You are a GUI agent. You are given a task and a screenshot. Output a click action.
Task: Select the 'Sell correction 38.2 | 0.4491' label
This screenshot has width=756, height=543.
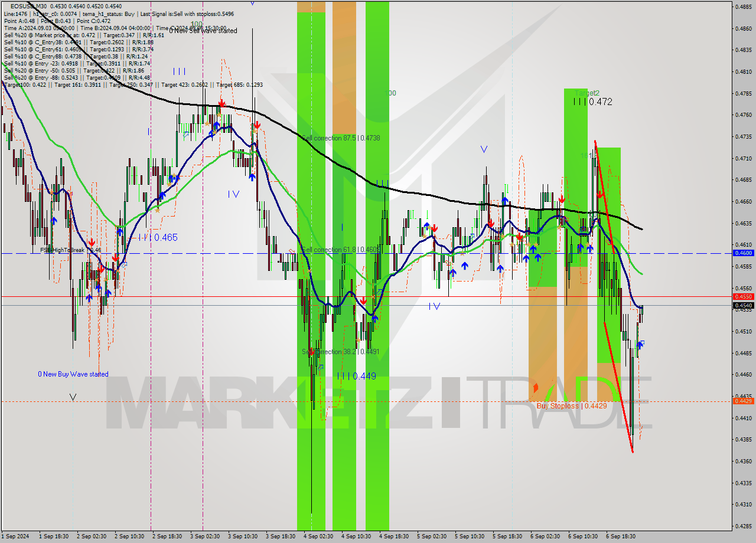click(x=341, y=352)
